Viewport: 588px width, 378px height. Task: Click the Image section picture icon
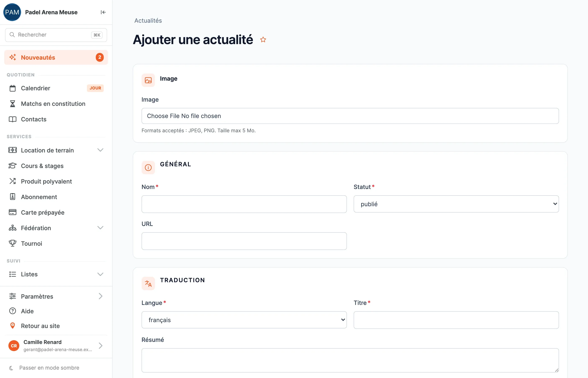(x=148, y=80)
